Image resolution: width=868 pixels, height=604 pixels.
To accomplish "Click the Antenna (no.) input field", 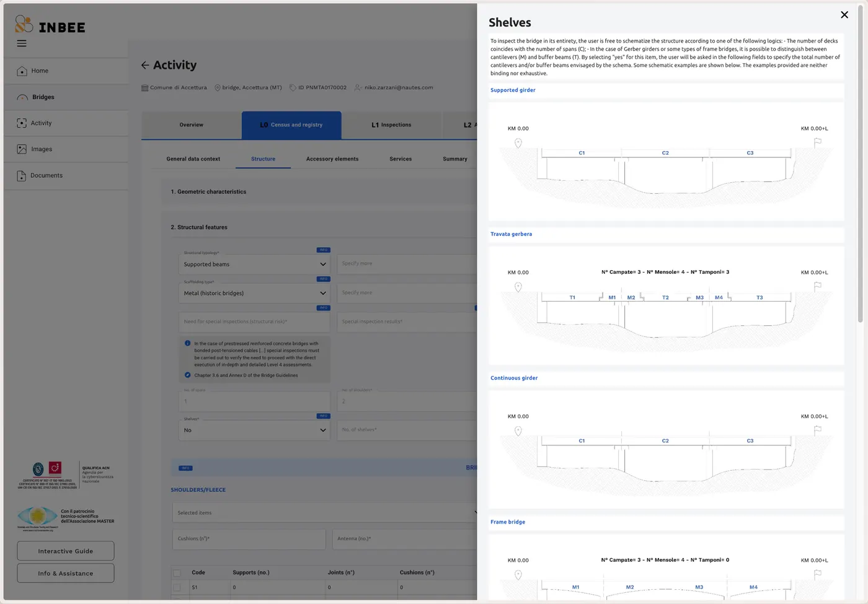I will [405, 539].
